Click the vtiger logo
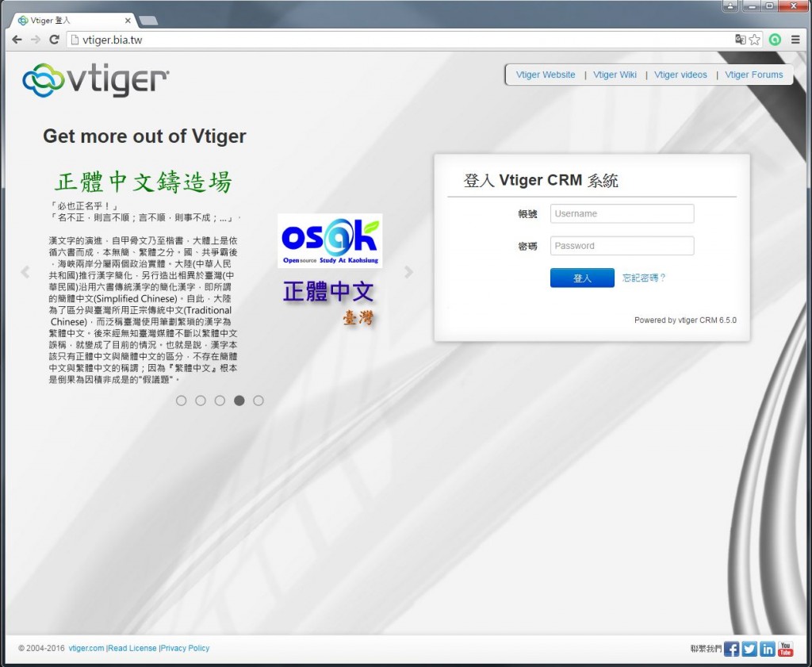 click(95, 80)
